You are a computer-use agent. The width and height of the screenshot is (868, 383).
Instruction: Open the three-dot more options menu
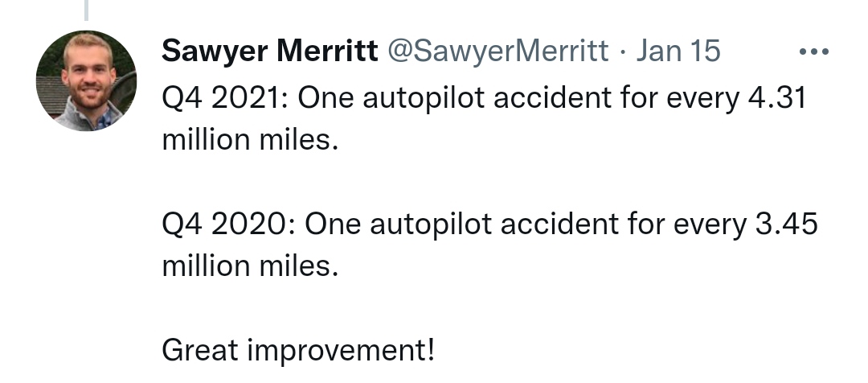coord(813,51)
